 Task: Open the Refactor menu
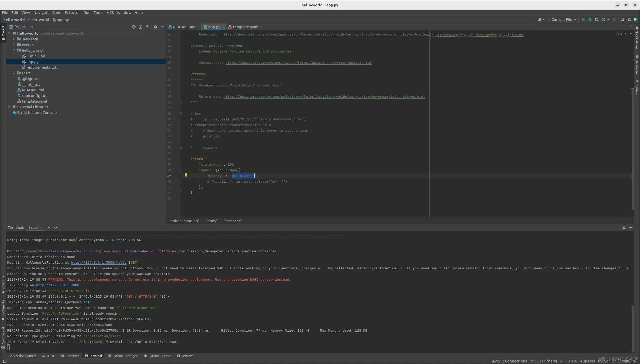tap(72, 13)
